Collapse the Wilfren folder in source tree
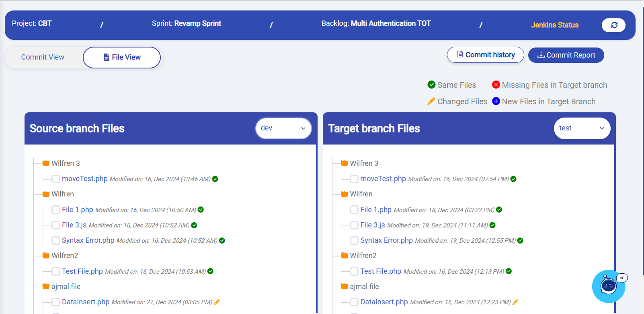Image resolution: width=644 pixels, height=314 pixels. pos(62,194)
